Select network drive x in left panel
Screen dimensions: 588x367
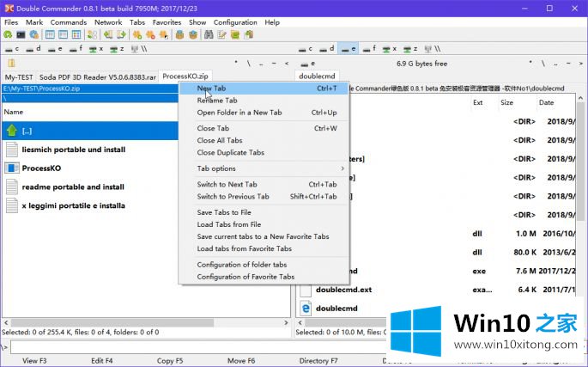pyautogui.click(x=96, y=49)
